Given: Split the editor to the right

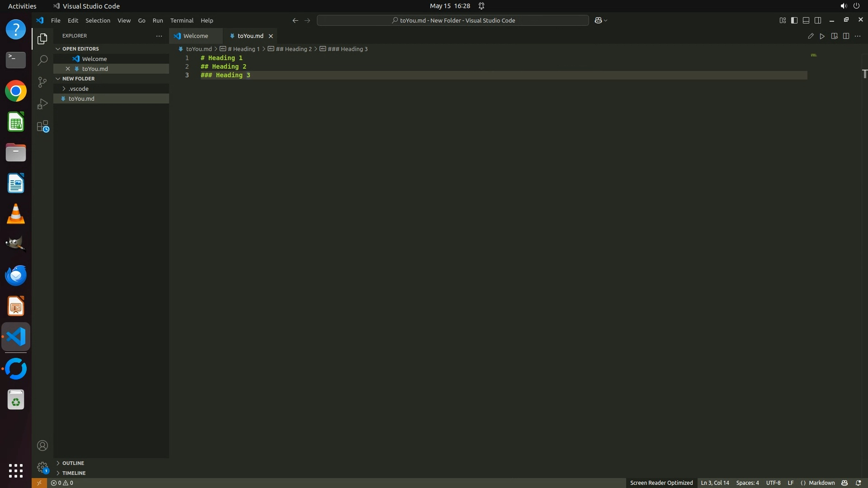Looking at the screenshot, I should point(846,36).
